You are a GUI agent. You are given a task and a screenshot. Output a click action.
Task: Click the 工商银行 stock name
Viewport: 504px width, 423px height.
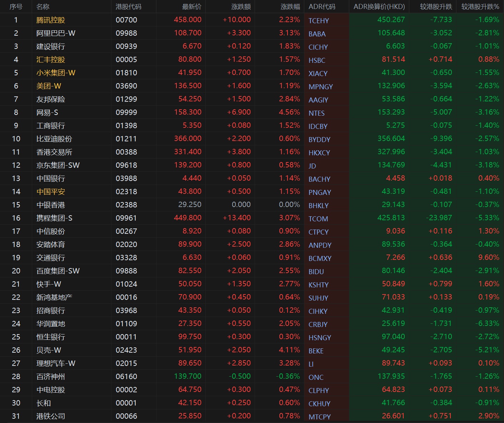coord(51,126)
